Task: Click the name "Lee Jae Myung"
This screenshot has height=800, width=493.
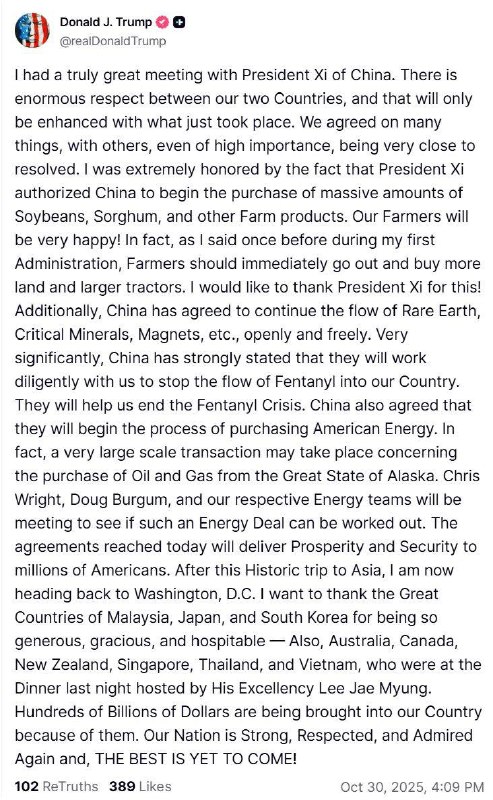Action: (x=375, y=688)
